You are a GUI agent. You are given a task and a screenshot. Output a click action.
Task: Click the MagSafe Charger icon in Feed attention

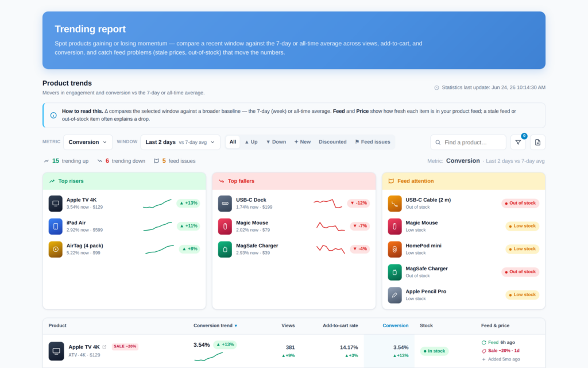[x=394, y=272]
